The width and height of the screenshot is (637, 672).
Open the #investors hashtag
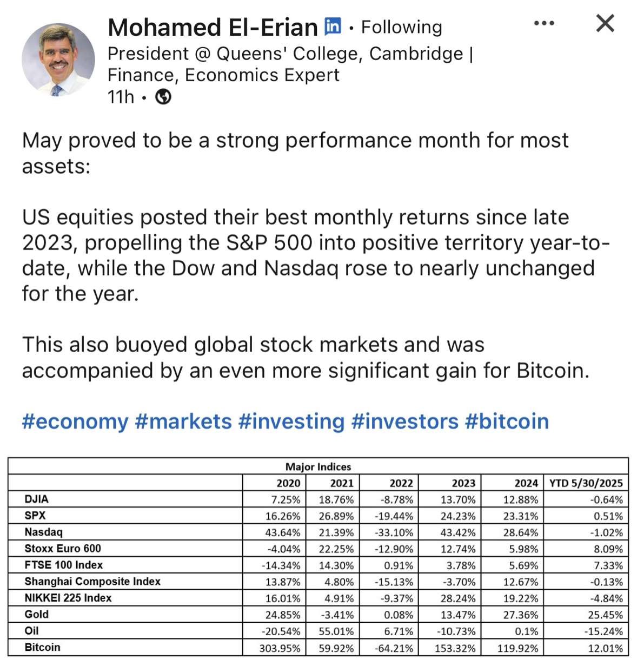point(404,421)
